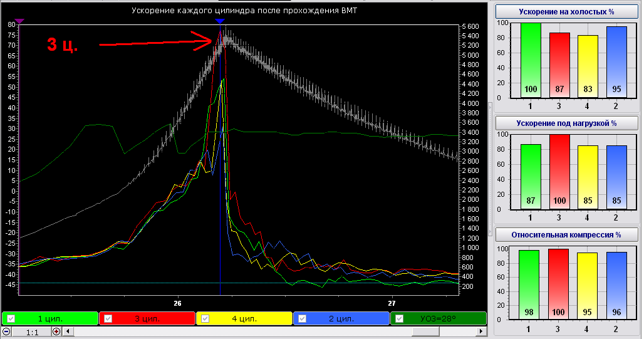
Task: Click blue bar 95 in Ускорение на холостых
Action: 616,62
